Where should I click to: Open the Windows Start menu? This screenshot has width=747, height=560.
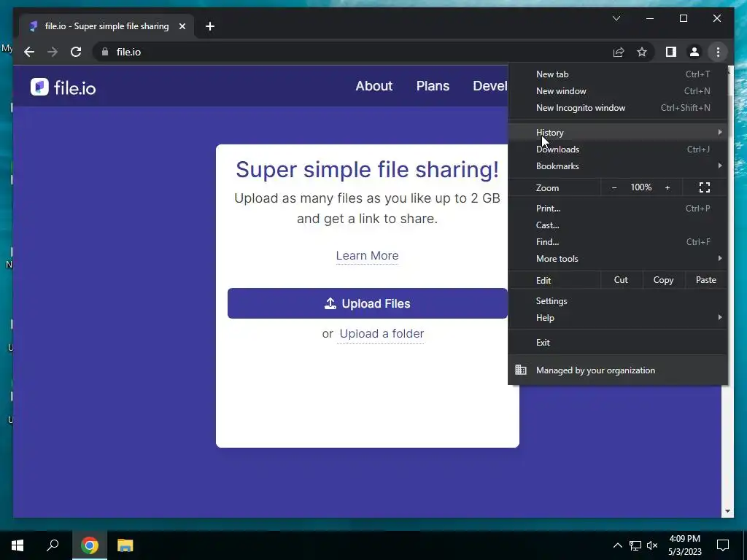point(18,545)
